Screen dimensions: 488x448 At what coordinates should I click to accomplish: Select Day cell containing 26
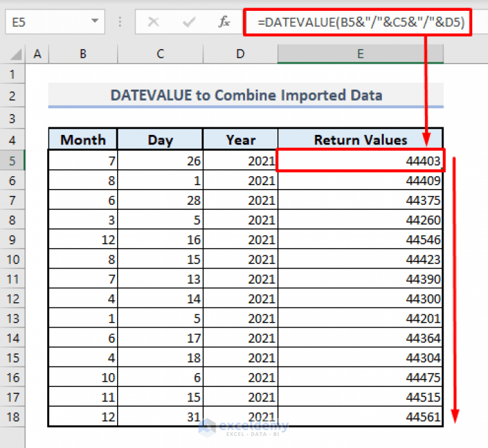tap(160, 160)
